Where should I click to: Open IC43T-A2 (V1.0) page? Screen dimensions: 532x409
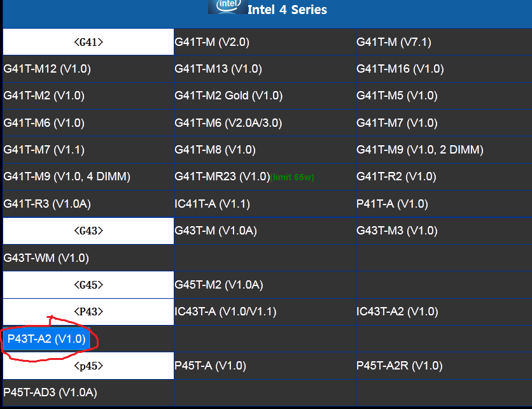397,312
